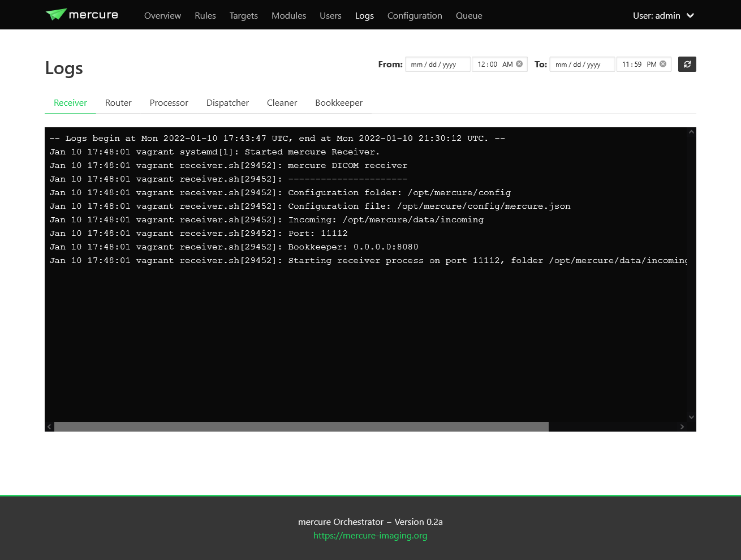This screenshot has height=560, width=741.
Task: Click the 'Configuration file' log line
Action: (310, 206)
